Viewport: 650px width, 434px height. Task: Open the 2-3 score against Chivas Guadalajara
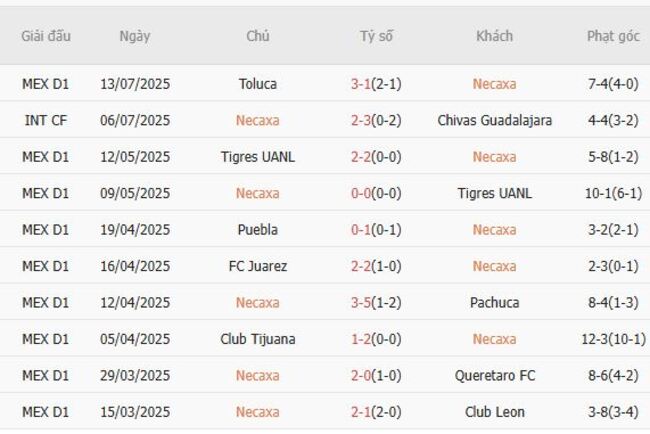click(x=361, y=120)
